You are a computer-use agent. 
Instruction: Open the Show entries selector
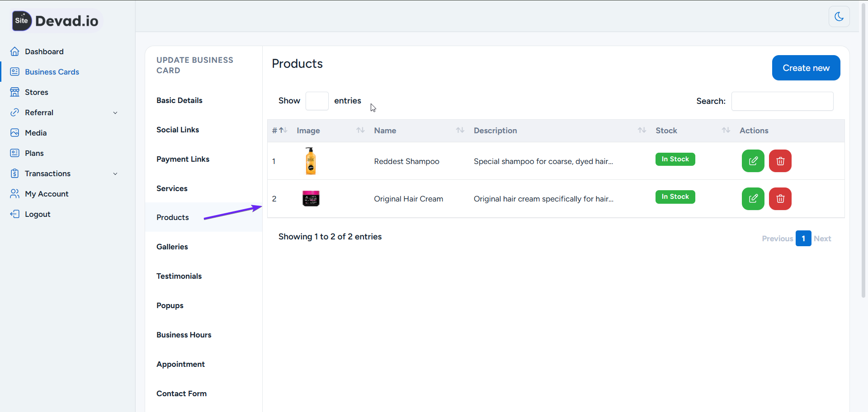coord(316,101)
